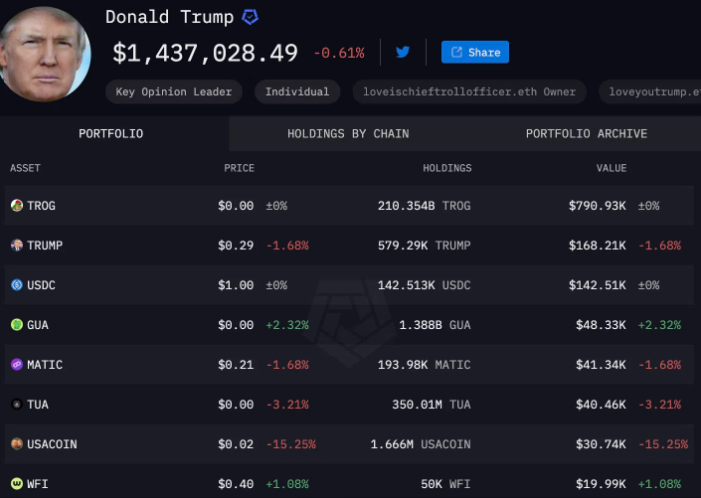The height and width of the screenshot is (498, 701).
Task: Click the total value $1,437,028.49
Action: (x=205, y=53)
